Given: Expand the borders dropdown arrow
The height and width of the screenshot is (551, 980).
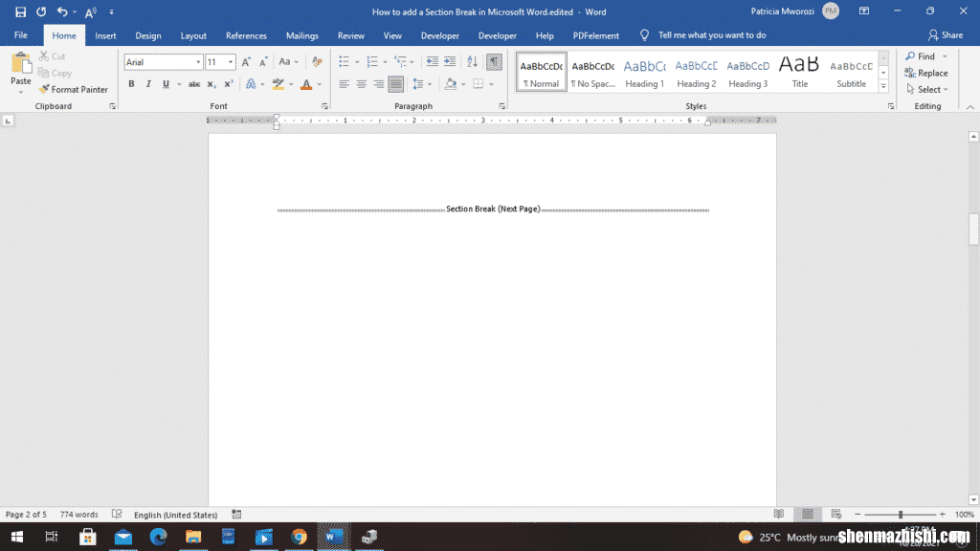Looking at the screenshot, I should pyautogui.click(x=491, y=84).
